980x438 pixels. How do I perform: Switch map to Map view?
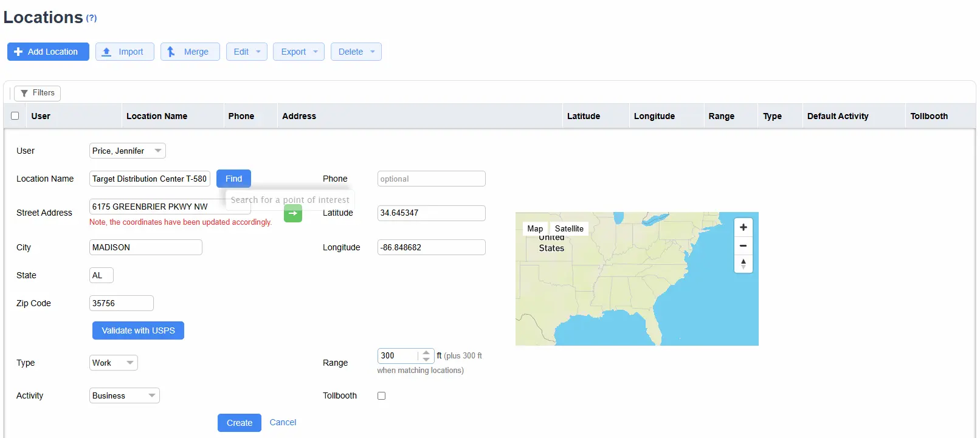point(535,228)
